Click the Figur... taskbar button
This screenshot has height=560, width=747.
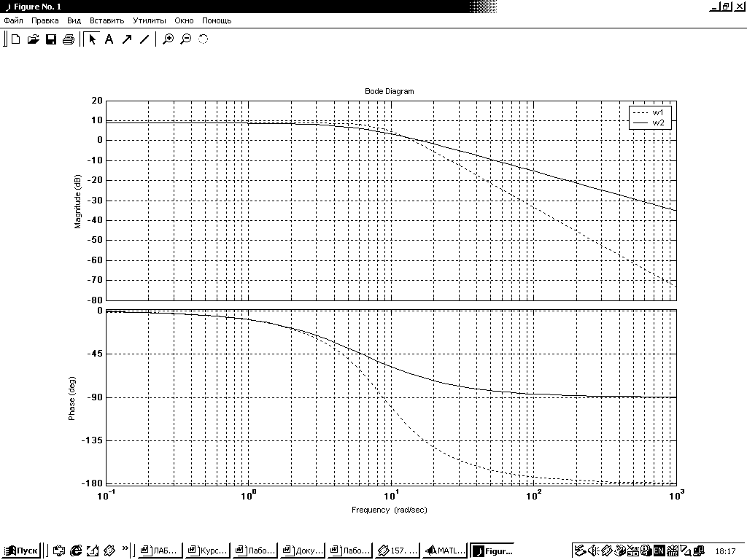click(493, 551)
